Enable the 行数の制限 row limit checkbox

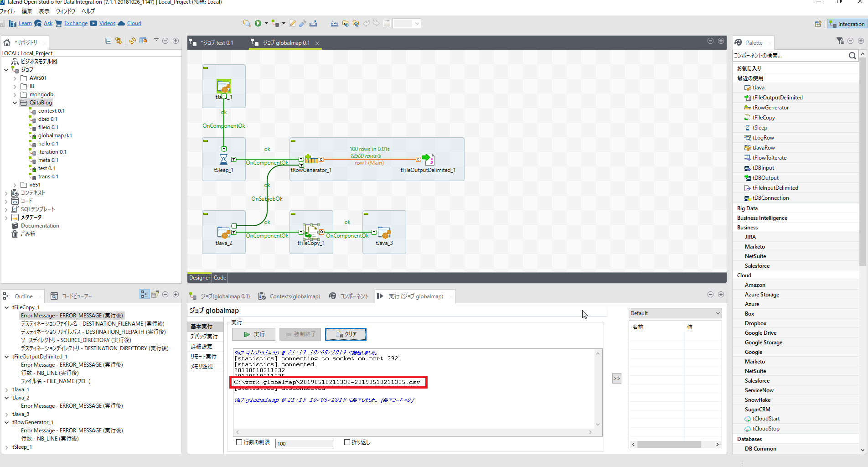pyautogui.click(x=239, y=442)
